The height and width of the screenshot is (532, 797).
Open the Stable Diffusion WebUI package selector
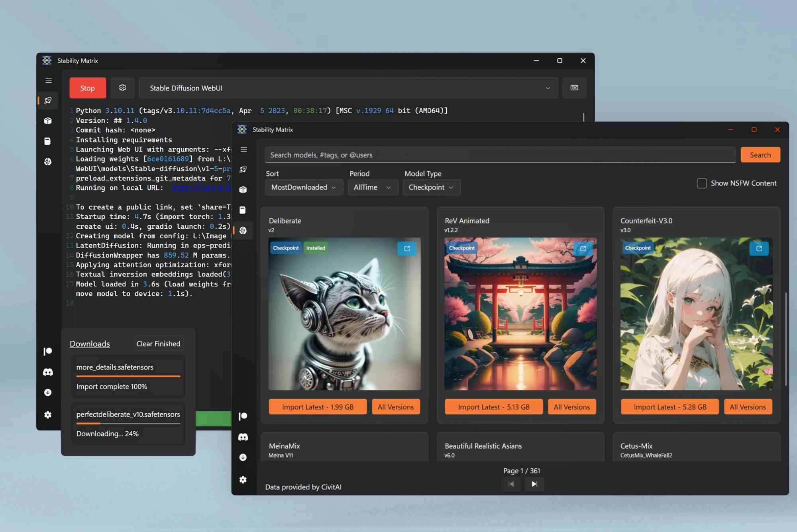(x=348, y=88)
